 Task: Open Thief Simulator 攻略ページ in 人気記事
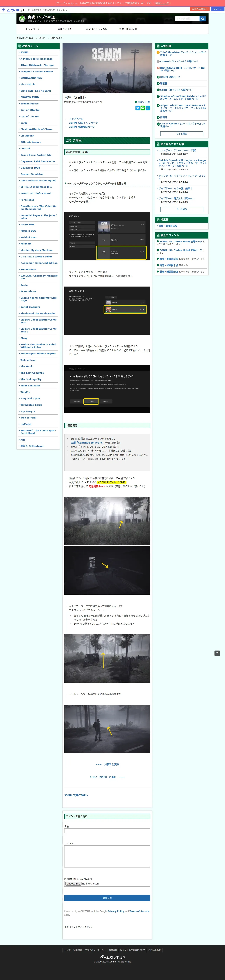tap(183, 54)
